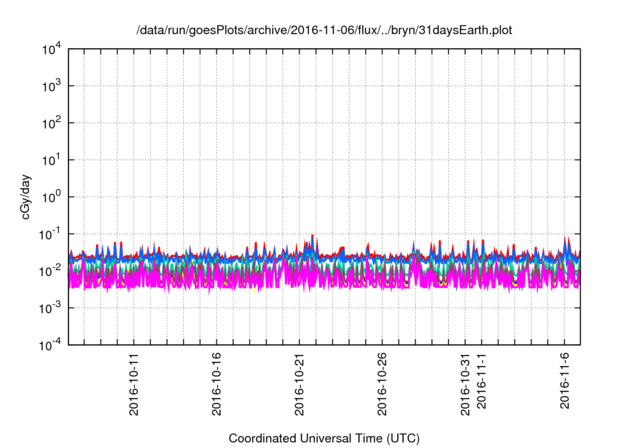Select the 2016-10-16 date tick label
Image resolution: width=640 pixels, height=448 pixels.
coord(217,381)
